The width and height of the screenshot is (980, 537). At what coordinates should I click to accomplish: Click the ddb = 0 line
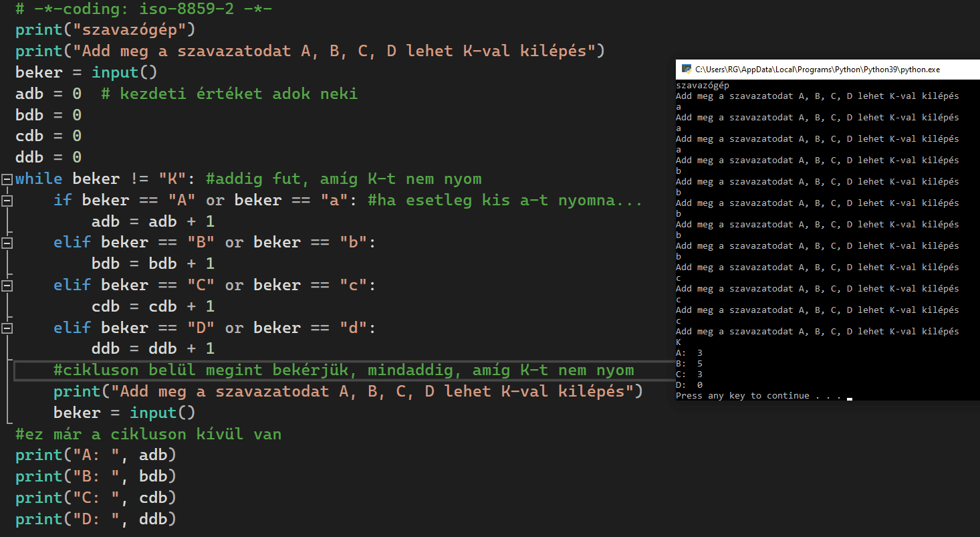48,157
